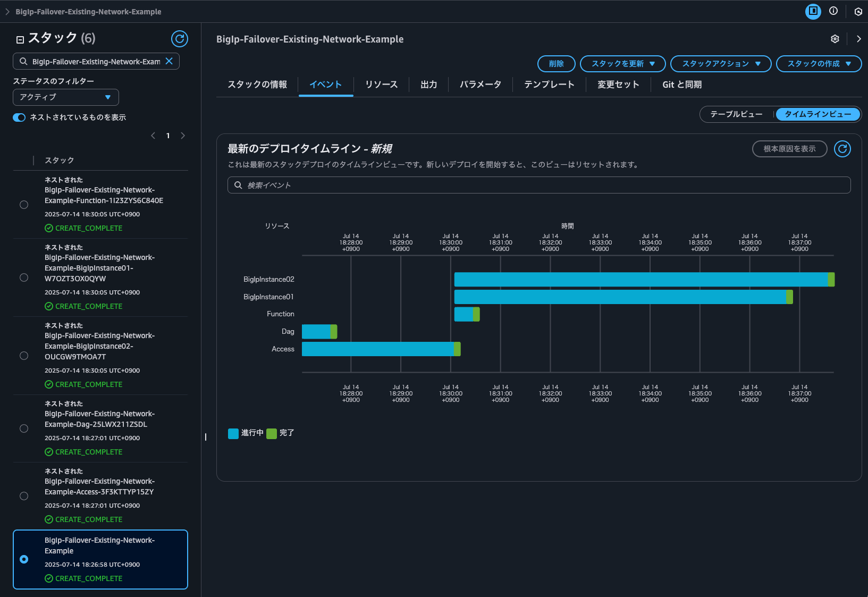
Task: Click the BigIpInstance02 timeline bar
Action: click(x=644, y=280)
